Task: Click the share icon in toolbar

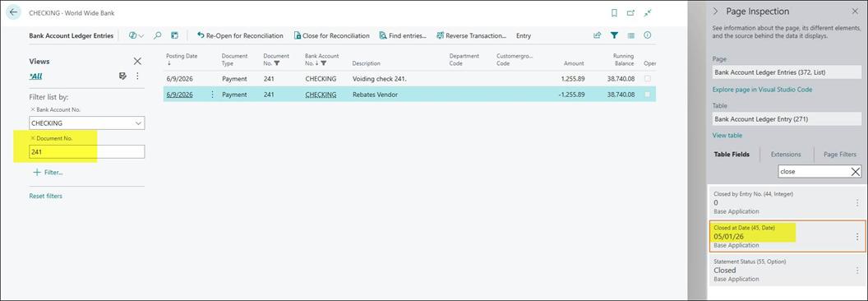Action: tap(598, 35)
